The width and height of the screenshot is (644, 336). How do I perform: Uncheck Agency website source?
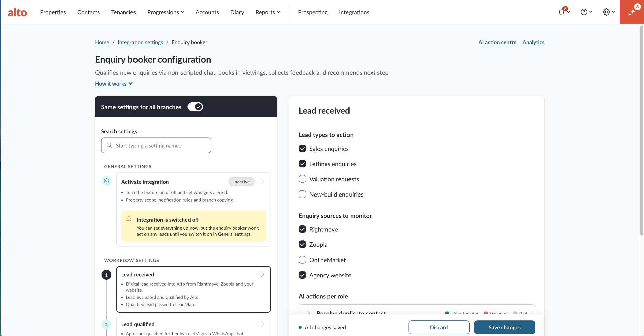click(302, 275)
